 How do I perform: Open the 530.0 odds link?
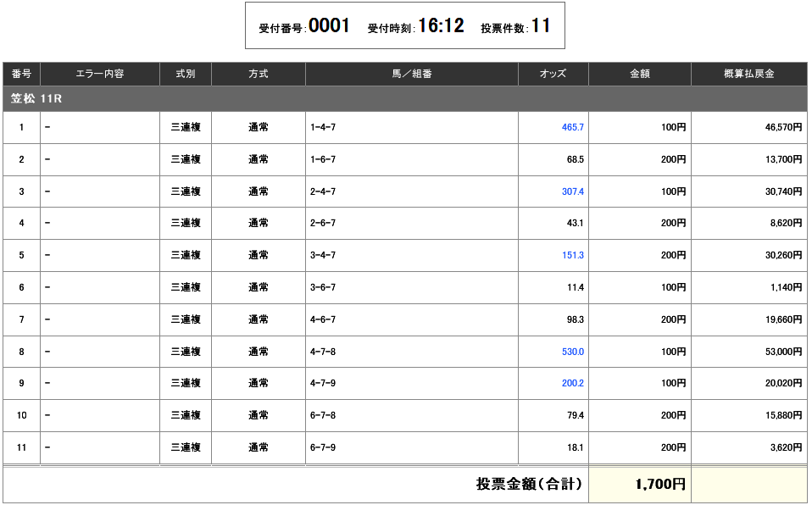[x=572, y=352]
